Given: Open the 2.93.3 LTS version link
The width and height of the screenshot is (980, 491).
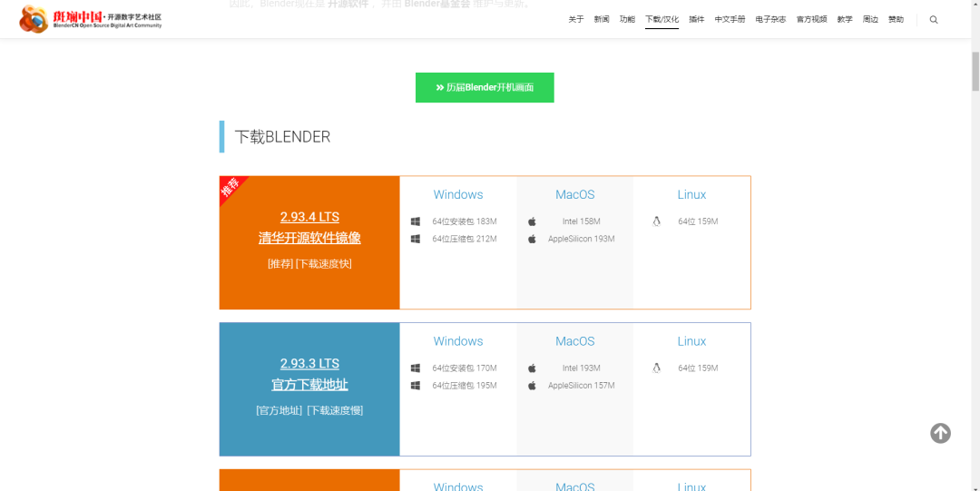Looking at the screenshot, I should click(x=309, y=363).
